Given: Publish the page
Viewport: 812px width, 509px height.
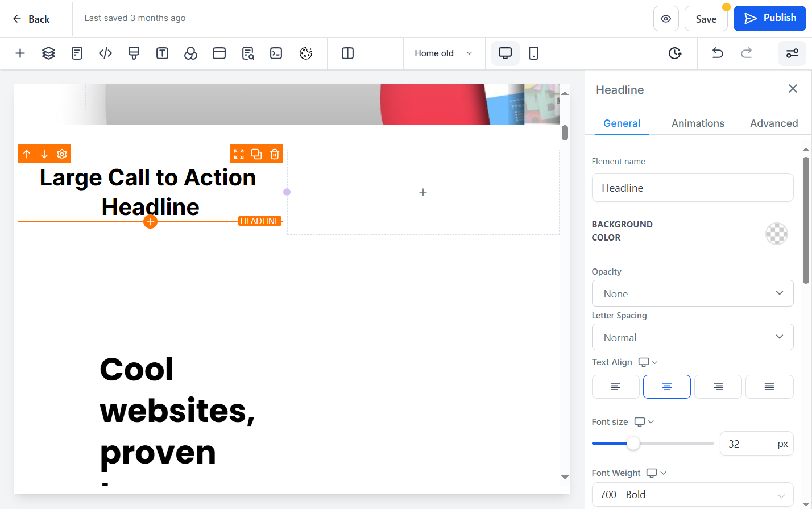Looking at the screenshot, I should (x=770, y=18).
